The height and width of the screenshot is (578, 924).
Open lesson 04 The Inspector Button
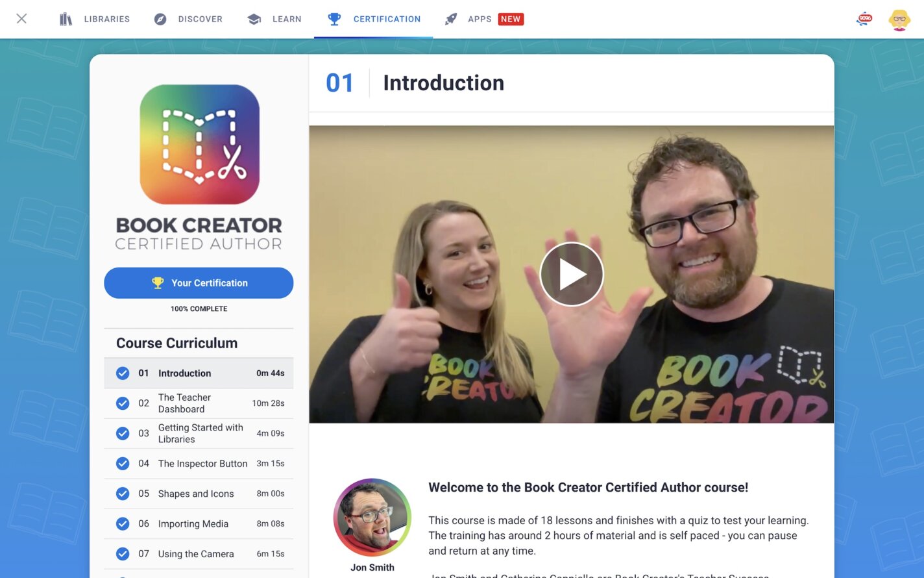(x=202, y=463)
